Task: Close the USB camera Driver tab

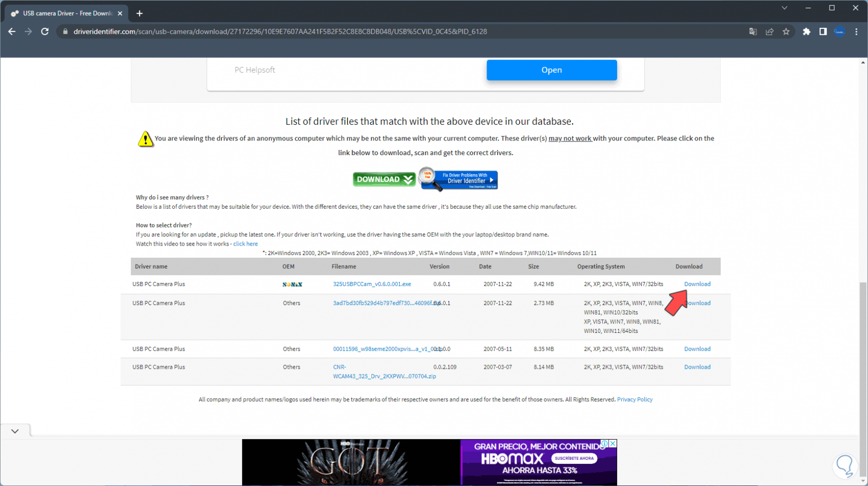Action: (120, 14)
